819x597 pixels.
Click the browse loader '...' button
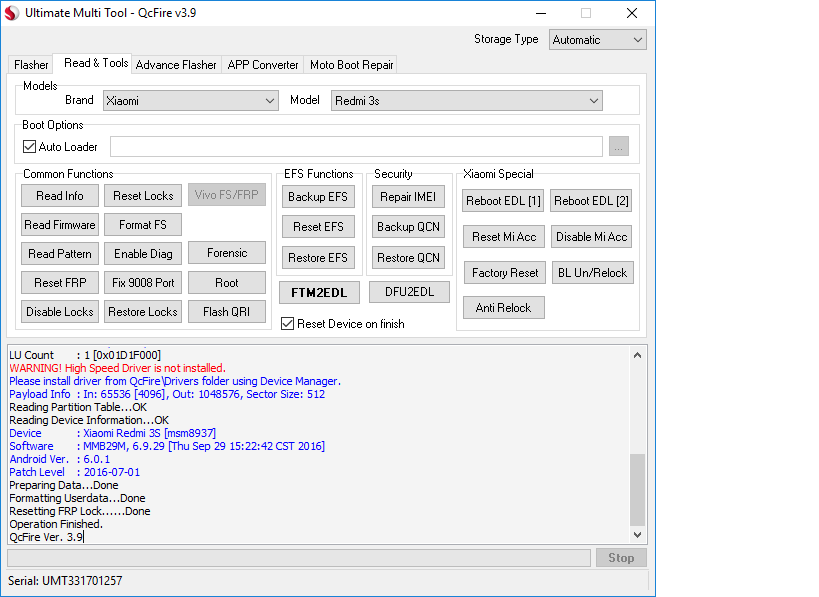pos(618,147)
